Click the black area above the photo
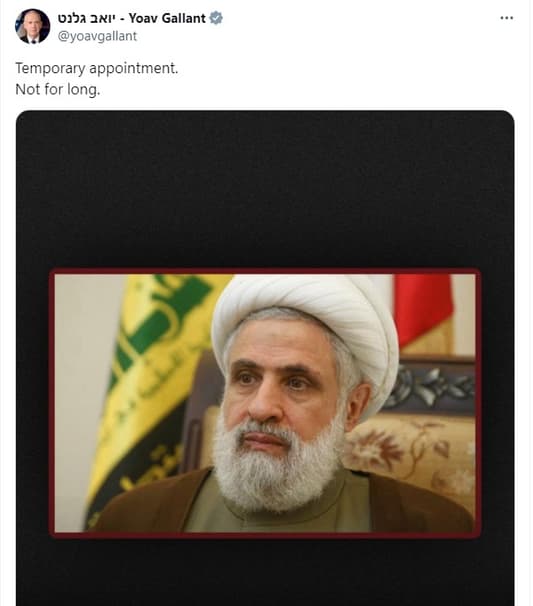This screenshot has width=533, height=606. tap(265, 189)
